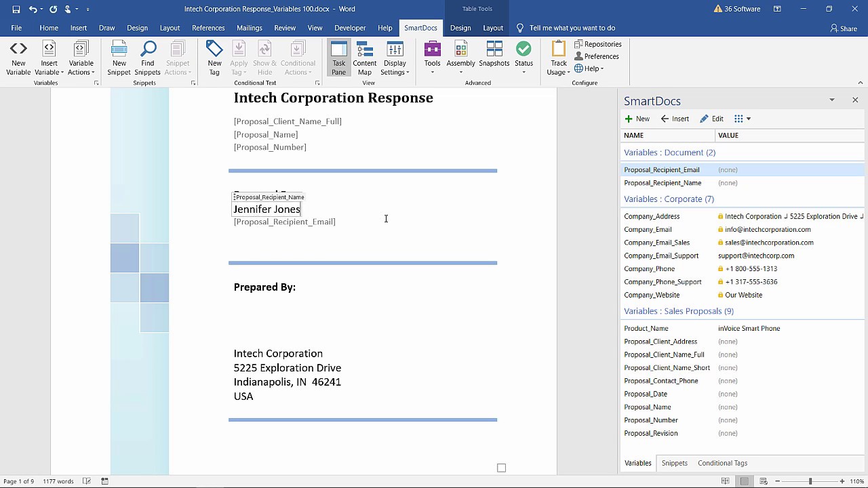Click the zoom in plus button
Viewport: 868px width, 488px height.
pos(842,481)
